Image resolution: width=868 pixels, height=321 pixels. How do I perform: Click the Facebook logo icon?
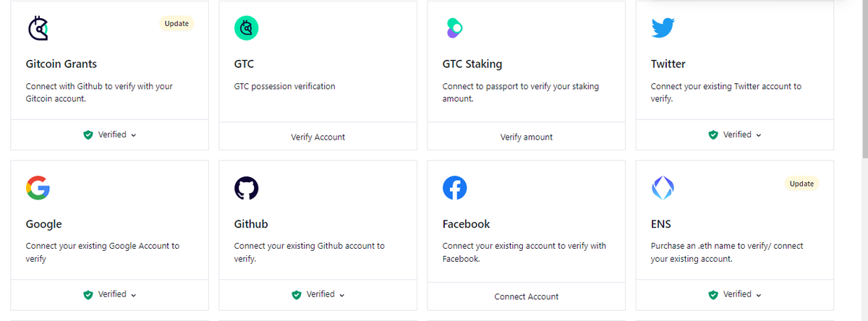tap(454, 189)
